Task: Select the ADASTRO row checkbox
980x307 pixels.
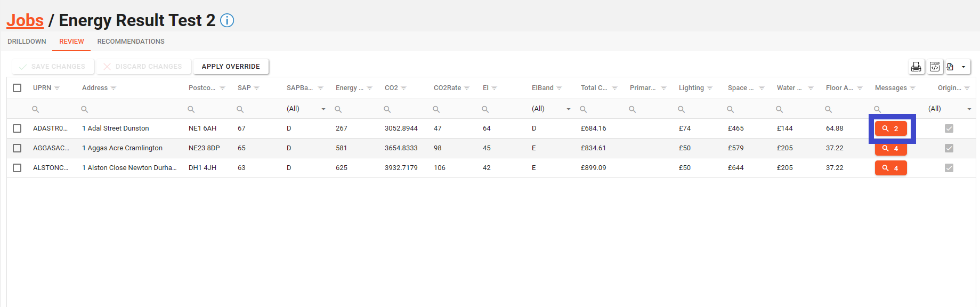Action: click(x=17, y=128)
